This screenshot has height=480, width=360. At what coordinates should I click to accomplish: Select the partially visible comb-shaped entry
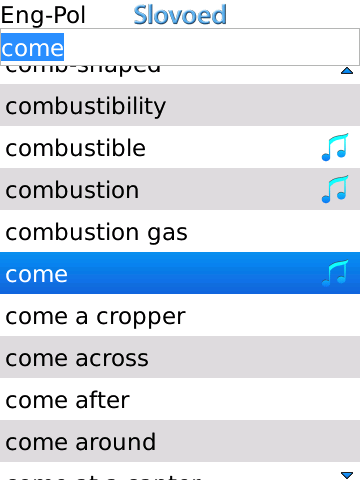(x=180, y=75)
